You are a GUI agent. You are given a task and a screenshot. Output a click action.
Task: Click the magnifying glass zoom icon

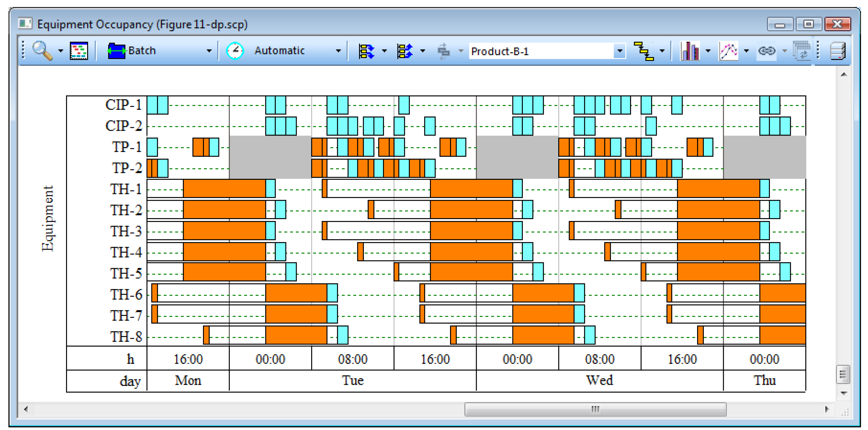coord(42,51)
